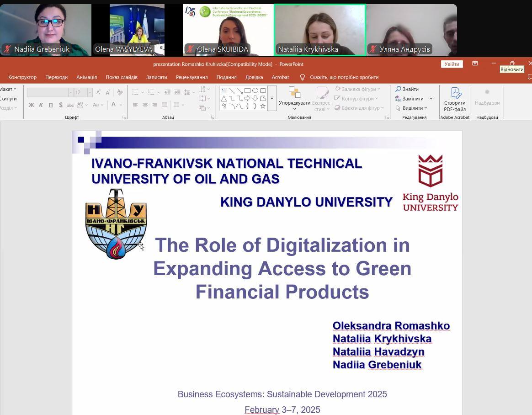Toggle italic (К) formatting
The width and height of the screenshot is (532, 415).
pos(41,105)
